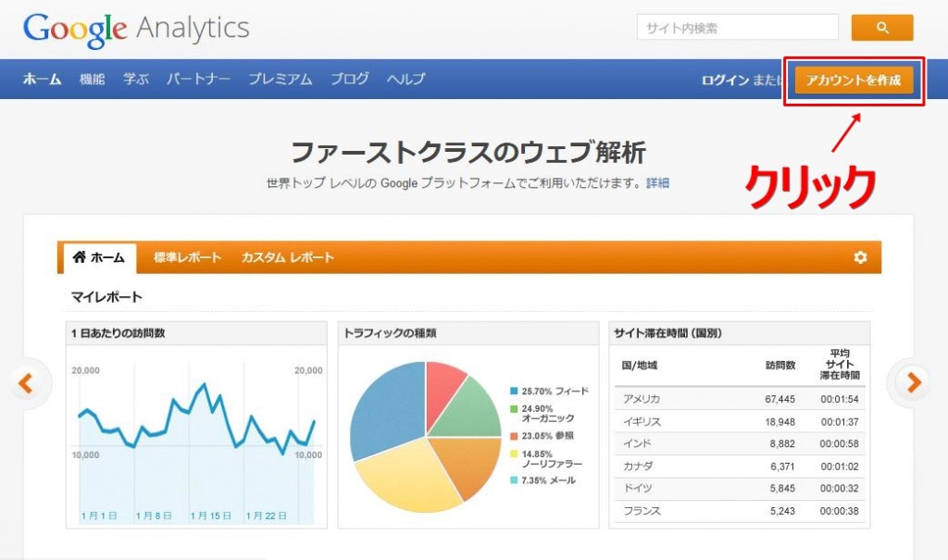Go to previous slide with left arrow
The width and height of the screenshot is (948, 560).
(25, 383)
